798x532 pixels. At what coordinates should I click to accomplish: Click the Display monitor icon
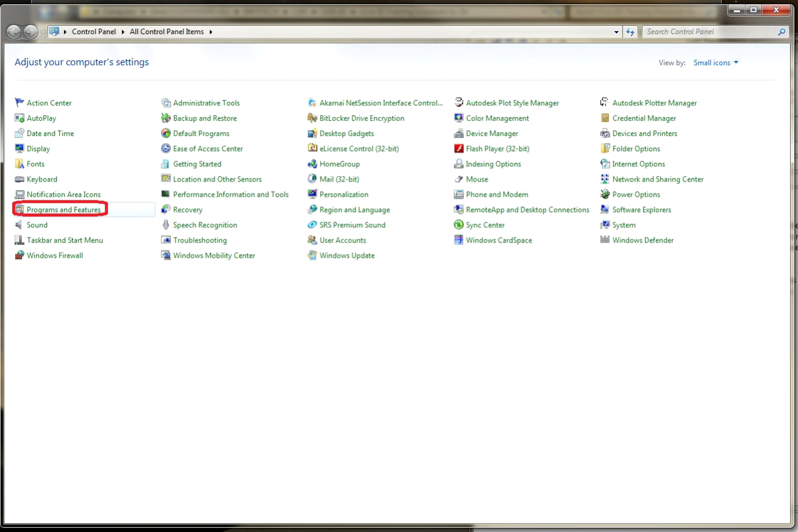coord(20,149)
